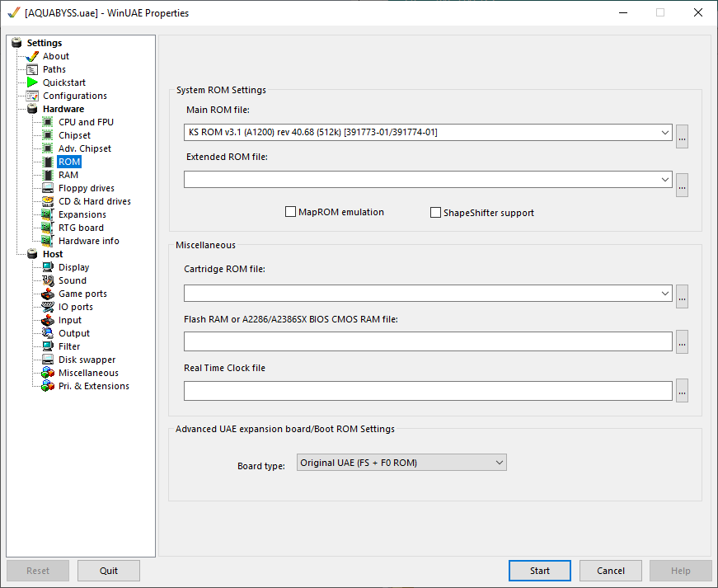718x588 pixels.
Task: Open the Extended ROM file dropdown
Action: tap(665, 180)
